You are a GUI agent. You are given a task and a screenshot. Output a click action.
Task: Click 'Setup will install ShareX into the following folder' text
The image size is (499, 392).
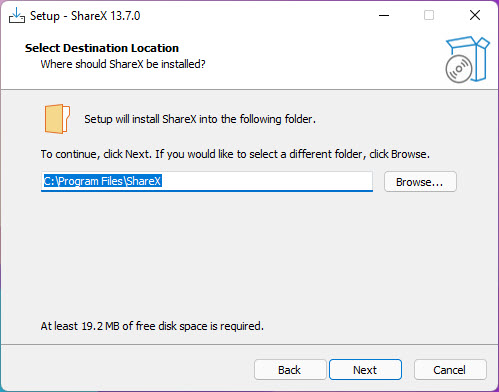(x=200, y=119)
